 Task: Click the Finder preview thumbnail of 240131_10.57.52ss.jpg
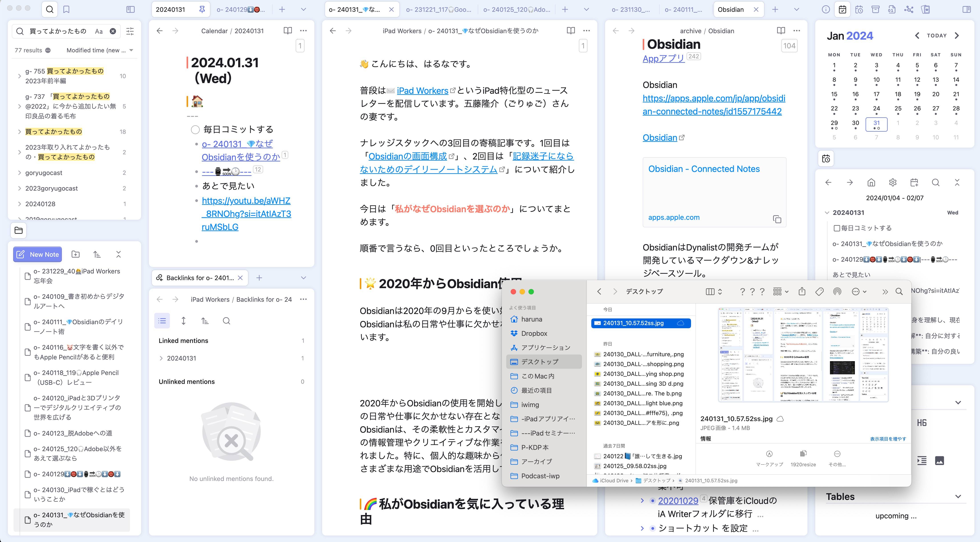pos(803,355)
